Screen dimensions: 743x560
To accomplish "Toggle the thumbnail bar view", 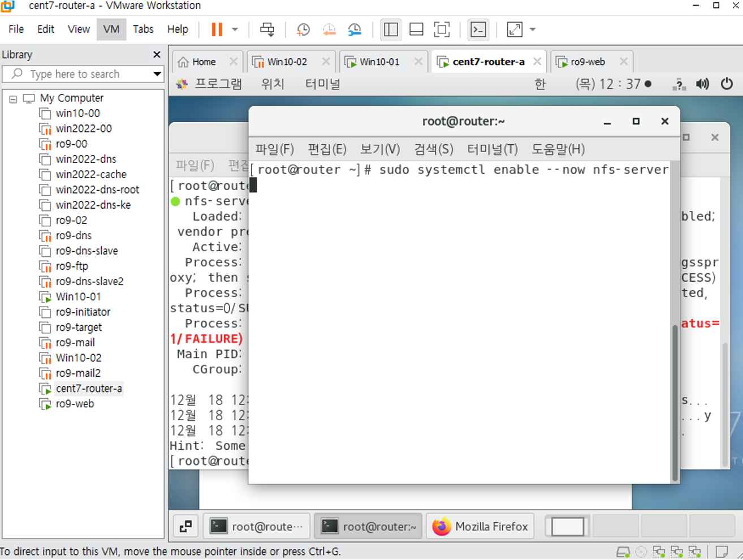I will pos(416,29).
